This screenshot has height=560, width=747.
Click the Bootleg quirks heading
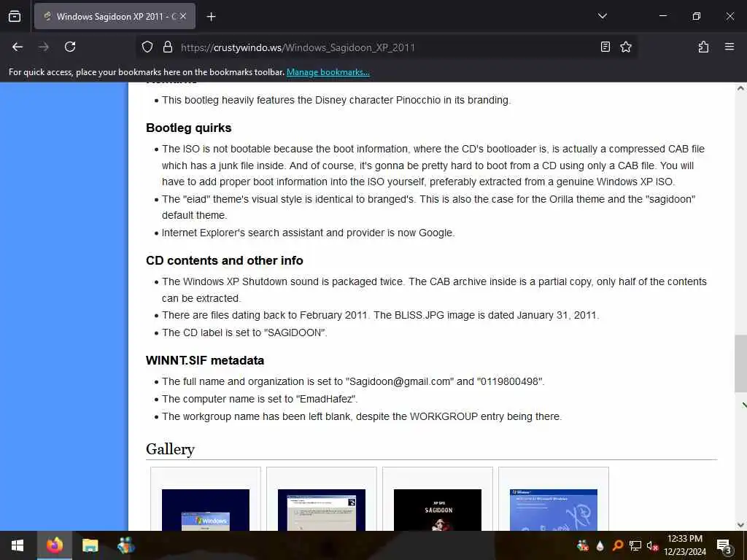point(189,128)
